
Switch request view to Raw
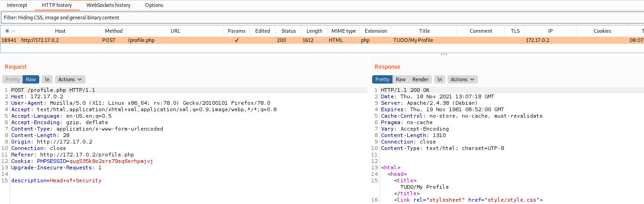click(x=31, y=79)
